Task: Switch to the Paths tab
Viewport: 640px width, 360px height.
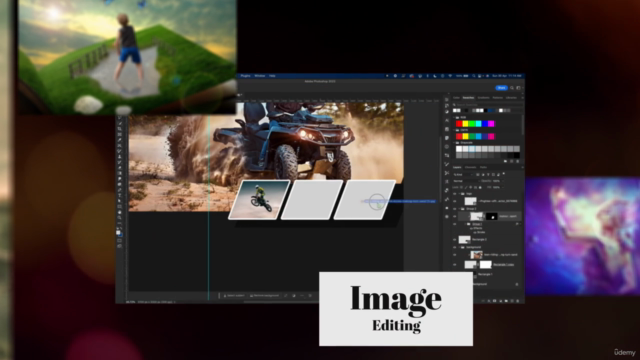Action: coord(483,167)
